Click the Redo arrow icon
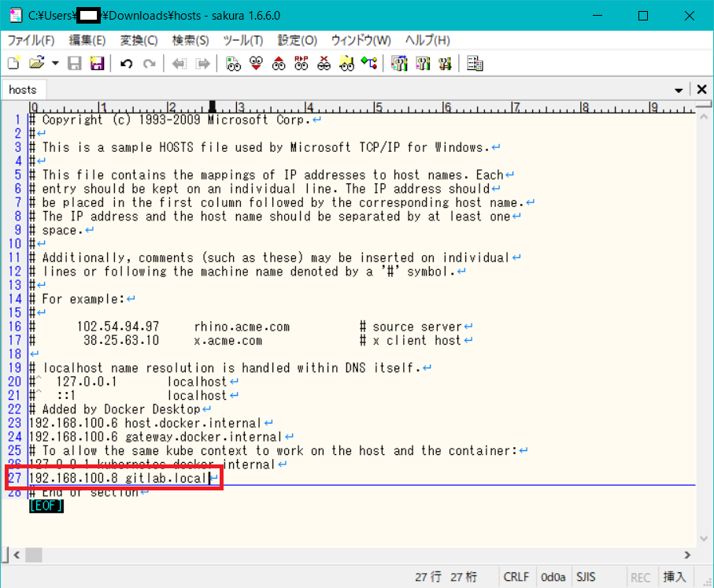This screenshot has height=588, width=714. click(x=150, y=63)
